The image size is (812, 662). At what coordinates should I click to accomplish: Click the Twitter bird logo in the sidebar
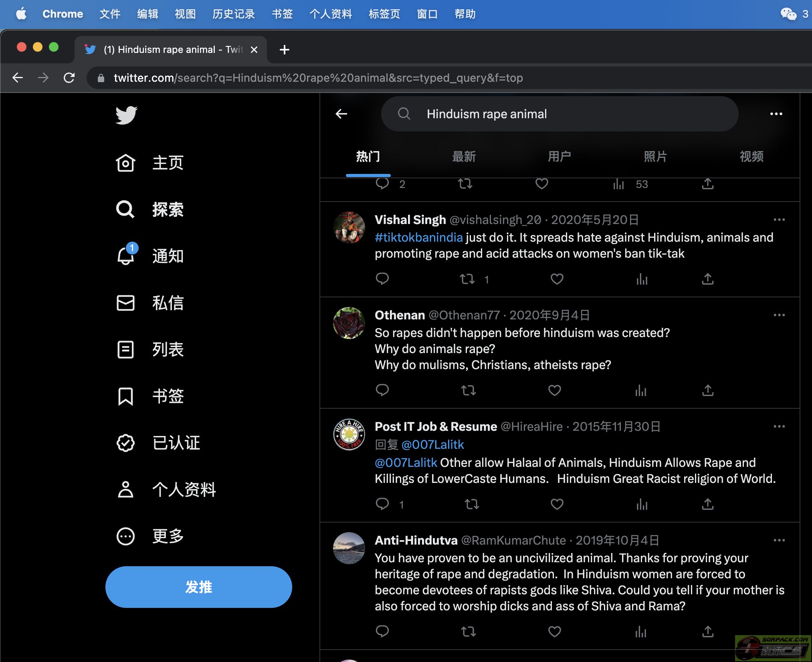point(126,115)
